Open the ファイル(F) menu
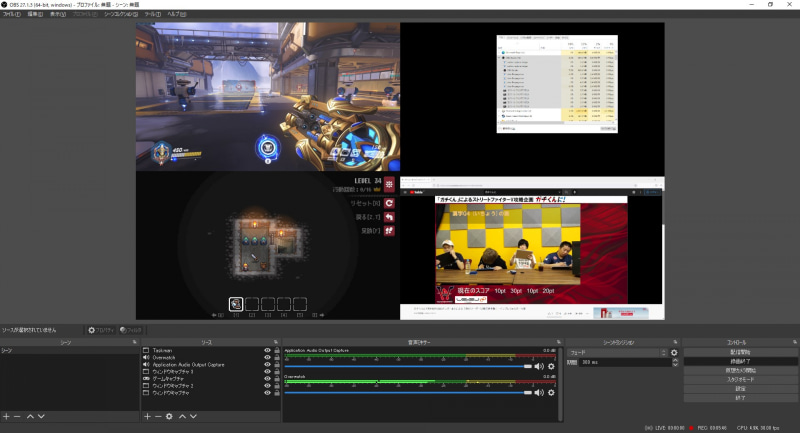The image size is (800, 433). point(11,14)
